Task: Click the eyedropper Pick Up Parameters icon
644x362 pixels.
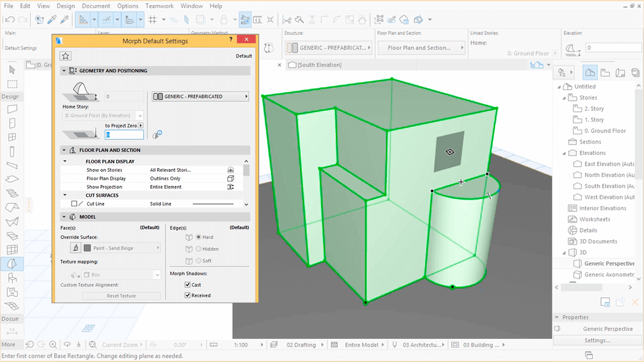Action: pos(52,20)
